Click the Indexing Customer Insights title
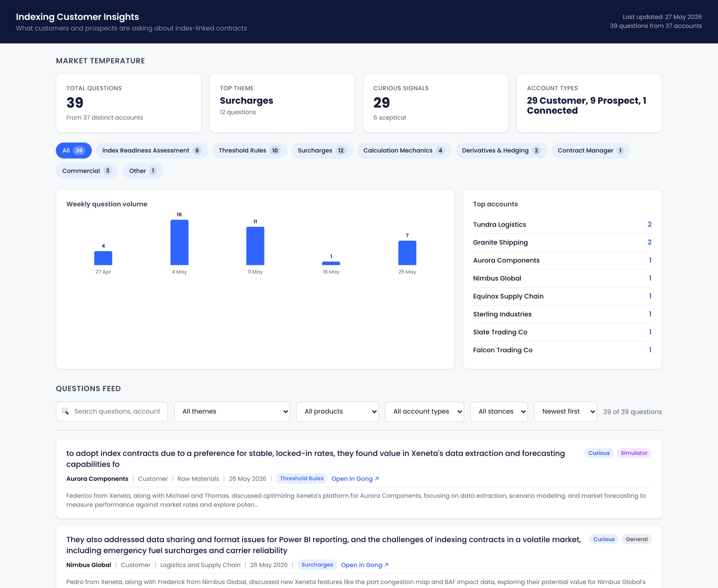The width and height of the screenshot is (718, 588). tap(77, 17)
